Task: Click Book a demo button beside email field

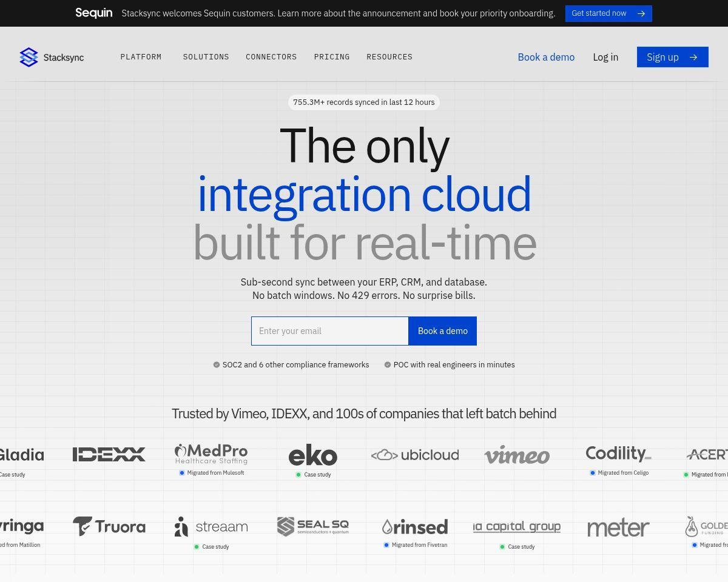Action: click(x=443, y=331)
